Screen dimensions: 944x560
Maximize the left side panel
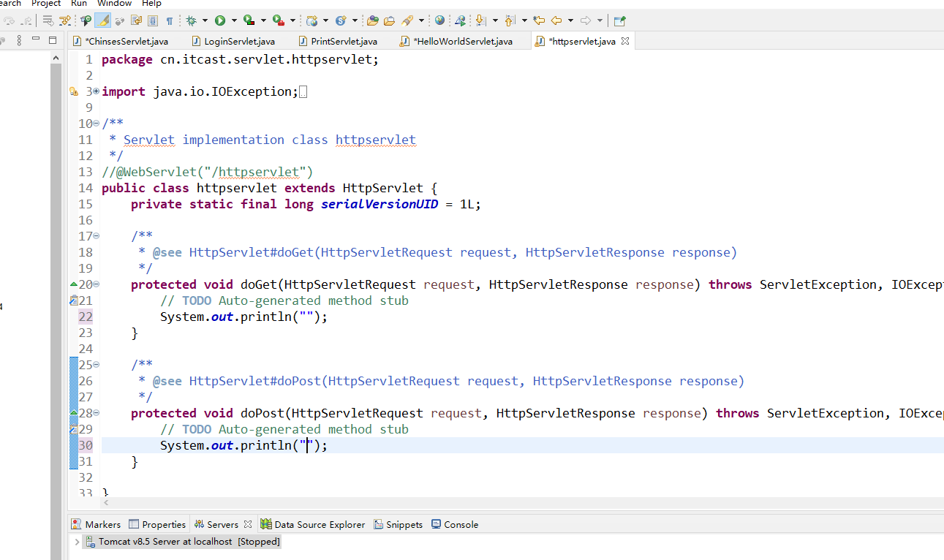(52, 40)
